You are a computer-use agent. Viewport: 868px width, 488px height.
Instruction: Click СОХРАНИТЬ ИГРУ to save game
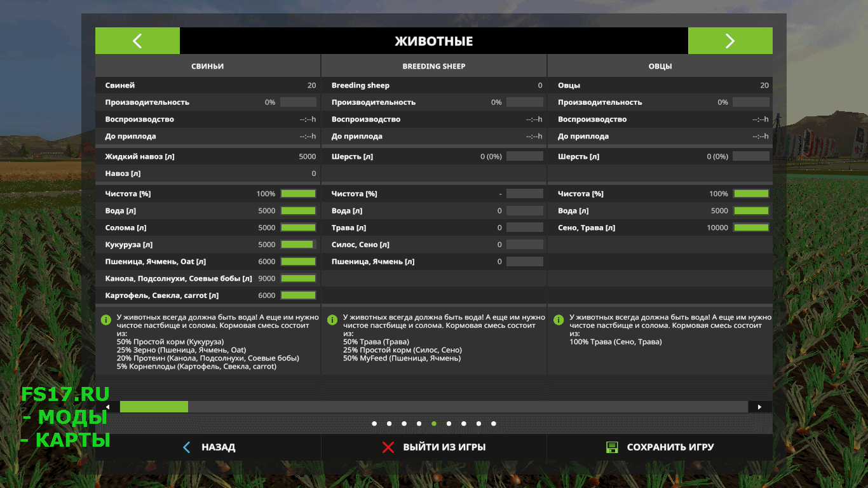660,447
